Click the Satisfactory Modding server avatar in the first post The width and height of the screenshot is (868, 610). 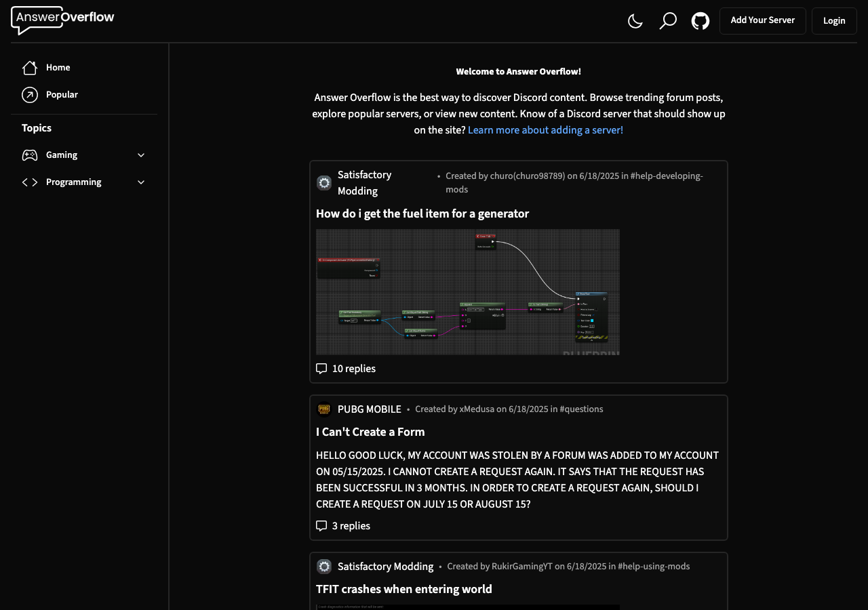324,183
